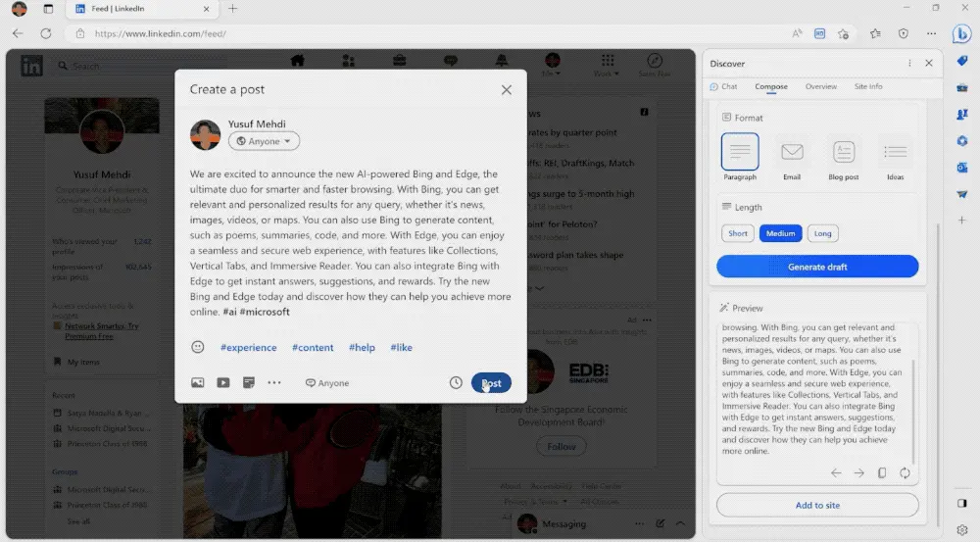
Task: Add the #content hashtag suggestion
Action: [313, 348]
